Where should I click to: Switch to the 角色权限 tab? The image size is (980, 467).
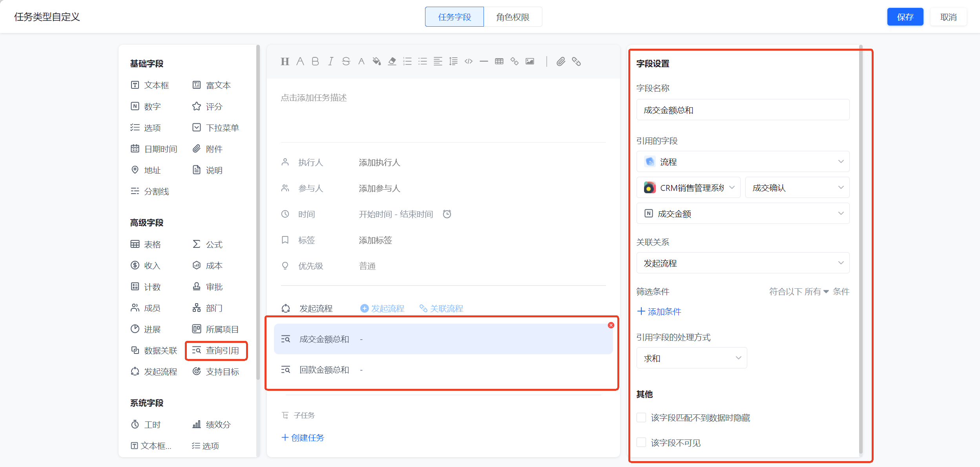pos(513,17)
